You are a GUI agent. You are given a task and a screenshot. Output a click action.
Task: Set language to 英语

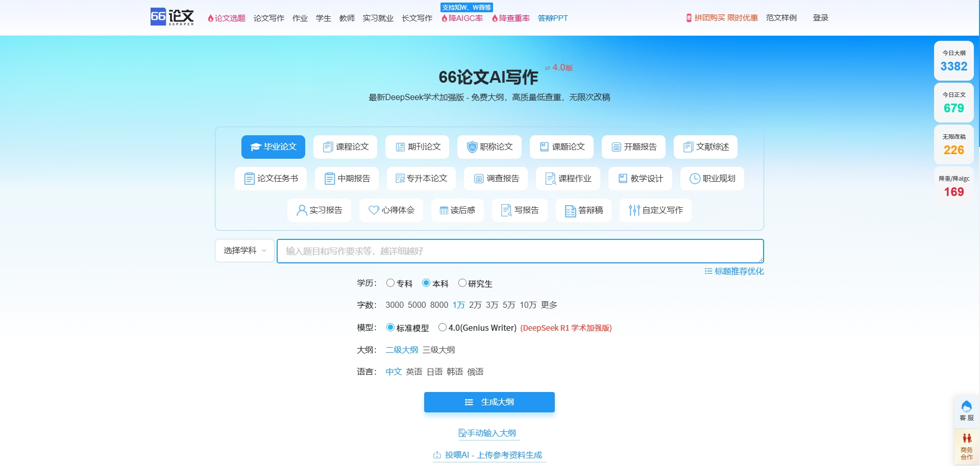pos(414,372)
